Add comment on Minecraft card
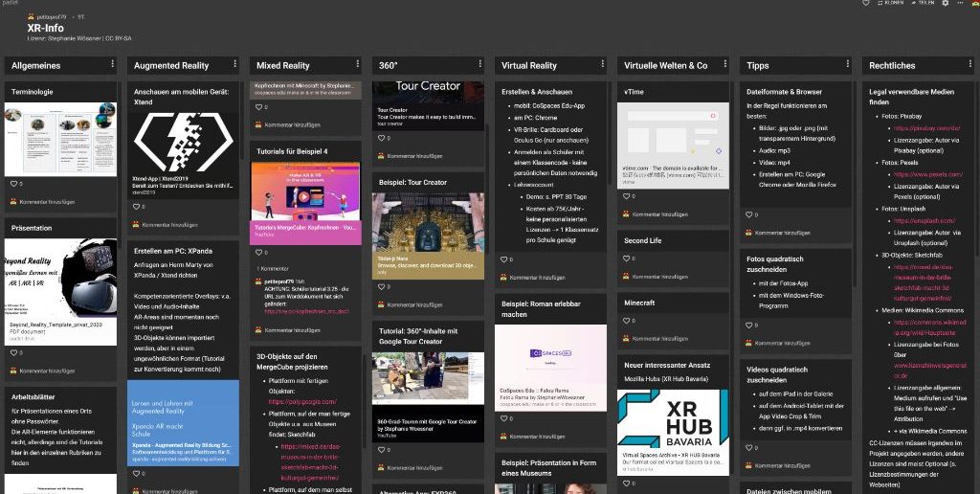Viewport: 980px width, 494px height. pyautogui.click(x=660, y=339)
